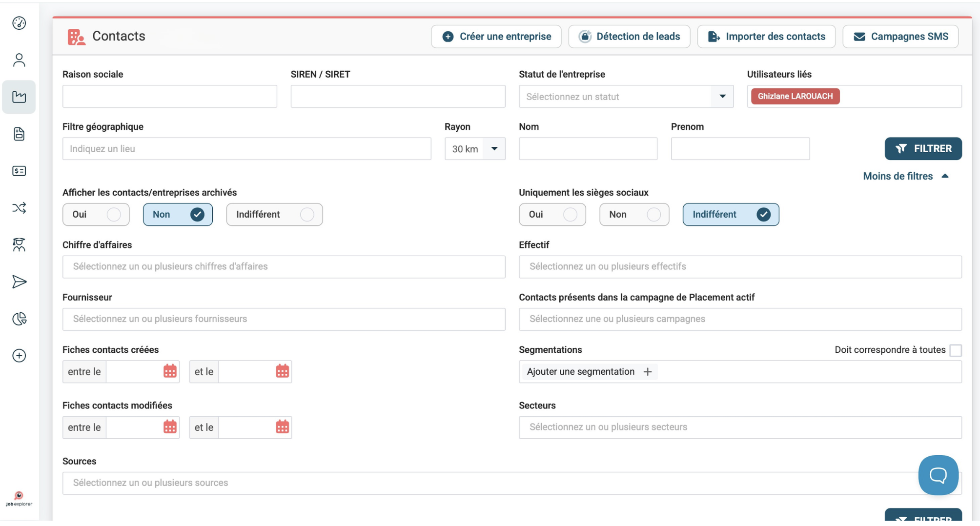Select Non for archived contacts
This screenshot has width=980, height=526.
click(x=178, y=215)
